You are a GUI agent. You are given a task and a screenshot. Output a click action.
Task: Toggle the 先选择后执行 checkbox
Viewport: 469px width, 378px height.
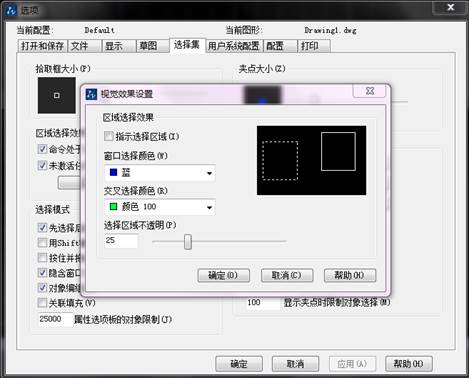point(42,228)
